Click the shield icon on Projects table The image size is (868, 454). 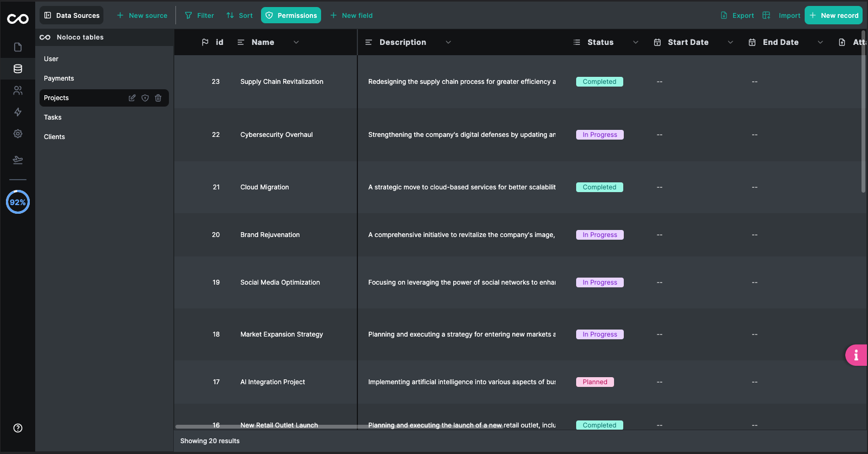pyautogui.click(x=145, y=98)
